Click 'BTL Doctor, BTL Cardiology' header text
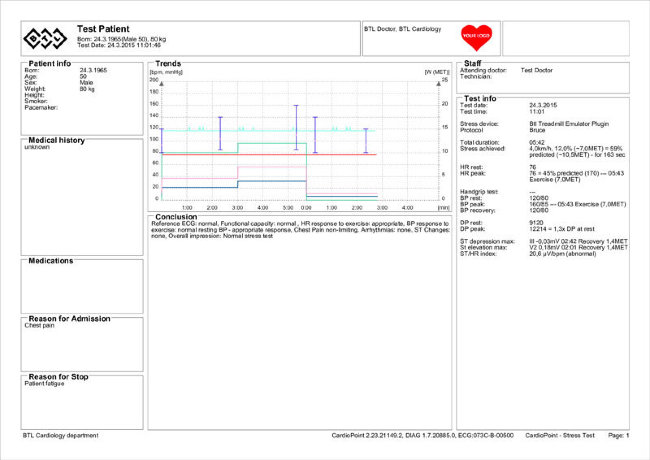 [x=403, y=29]
